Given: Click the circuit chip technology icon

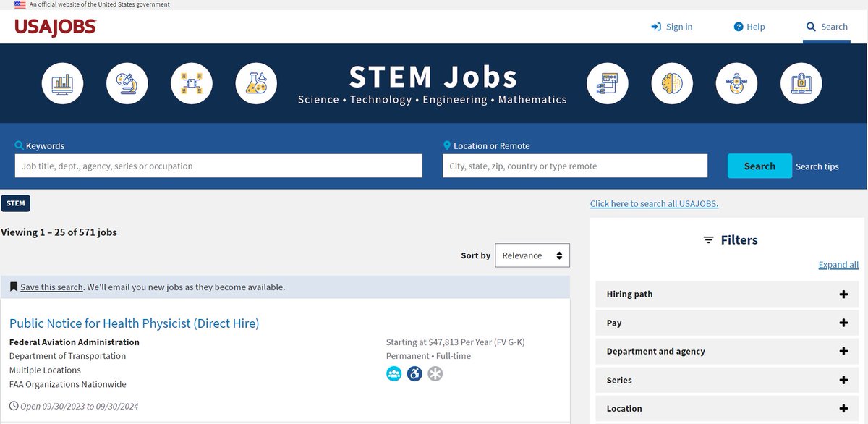Looking at the screenshot, I should click(192, 84).
